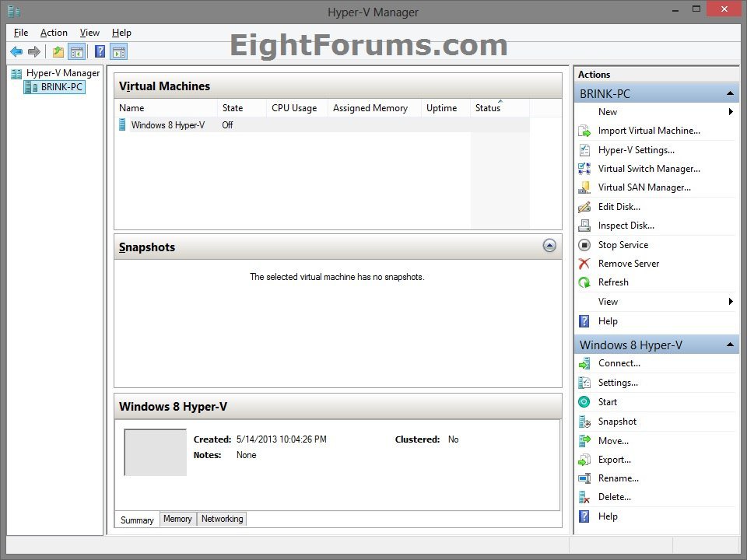This screenshot has width=747, height=560.
Task: Click the Help icon under Windows 8 Hyper-V actions
Action: click(x=584, y=516)
